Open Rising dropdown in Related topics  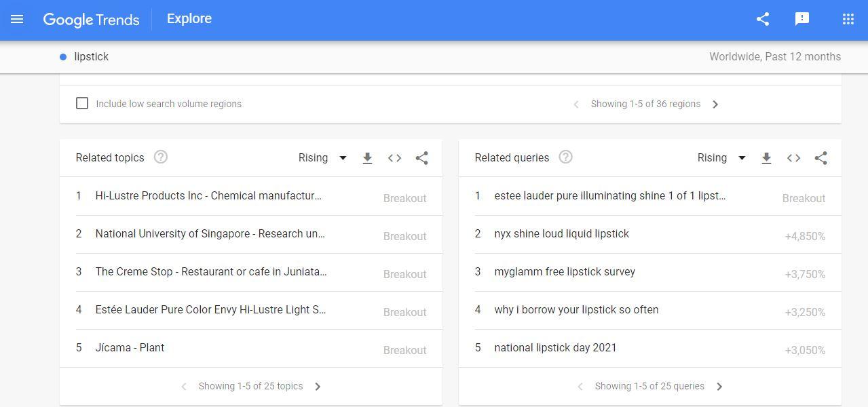tap(323, 157)
